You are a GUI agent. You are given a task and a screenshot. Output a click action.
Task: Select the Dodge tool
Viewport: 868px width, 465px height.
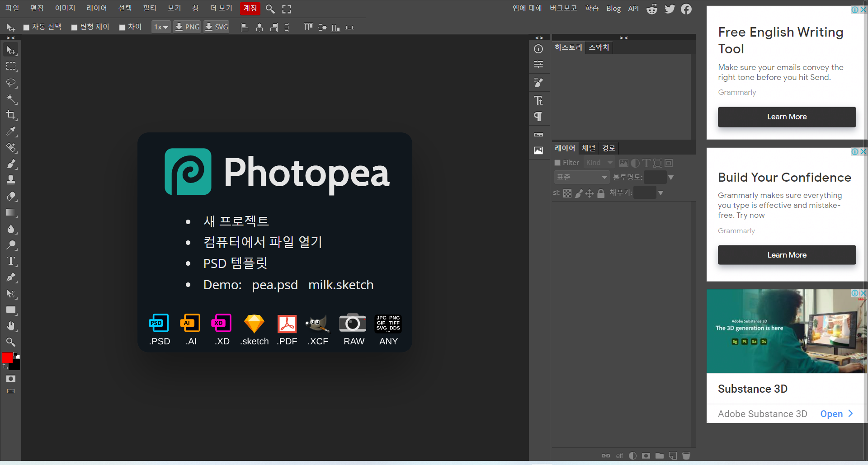coord(11,245)
